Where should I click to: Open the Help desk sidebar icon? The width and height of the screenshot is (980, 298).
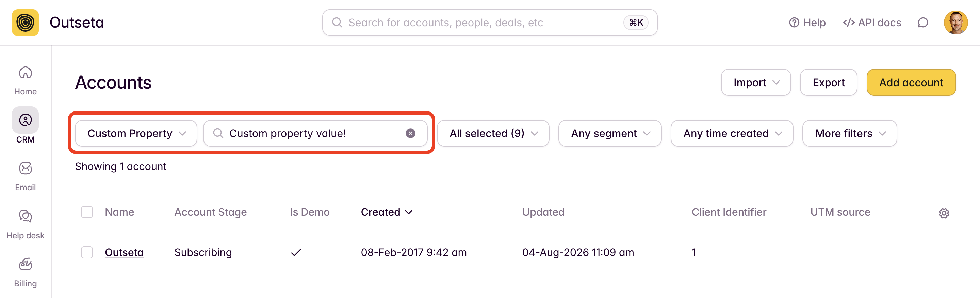(26, 216)
